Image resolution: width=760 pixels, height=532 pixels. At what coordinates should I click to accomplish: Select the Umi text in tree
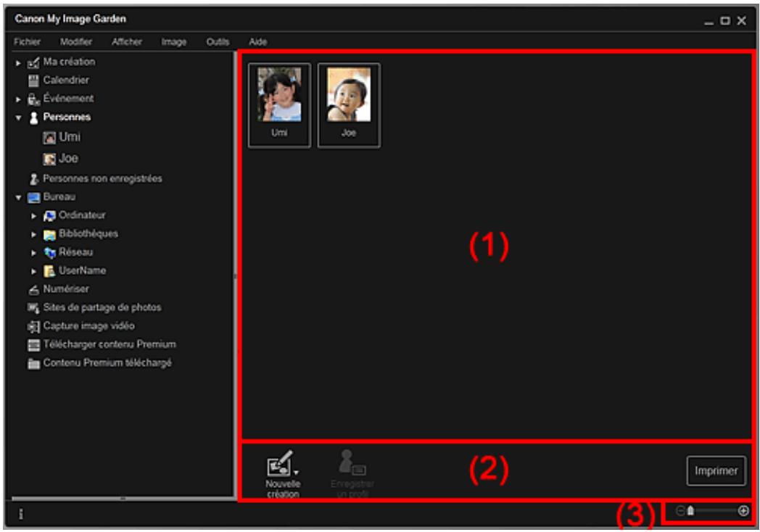click(x=70, y=137)
